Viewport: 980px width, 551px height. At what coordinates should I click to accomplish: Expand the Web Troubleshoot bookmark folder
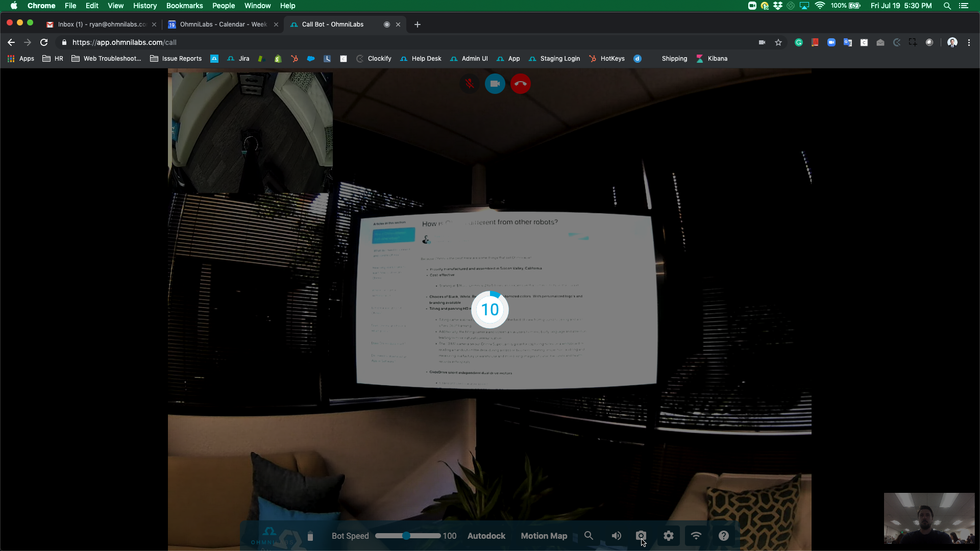point(106,59)
